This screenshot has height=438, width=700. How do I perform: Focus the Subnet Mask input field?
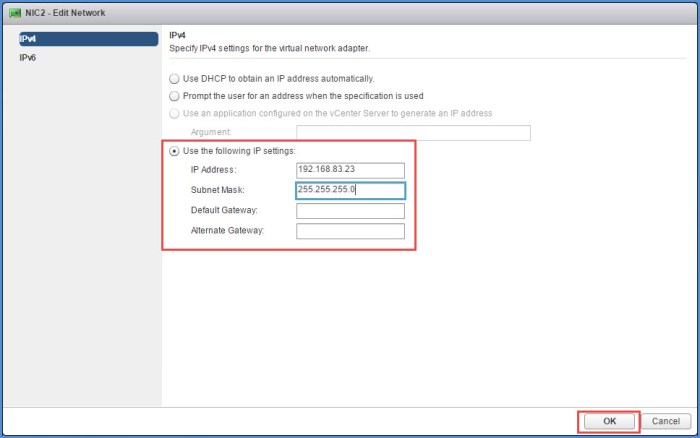click(350, 190)
